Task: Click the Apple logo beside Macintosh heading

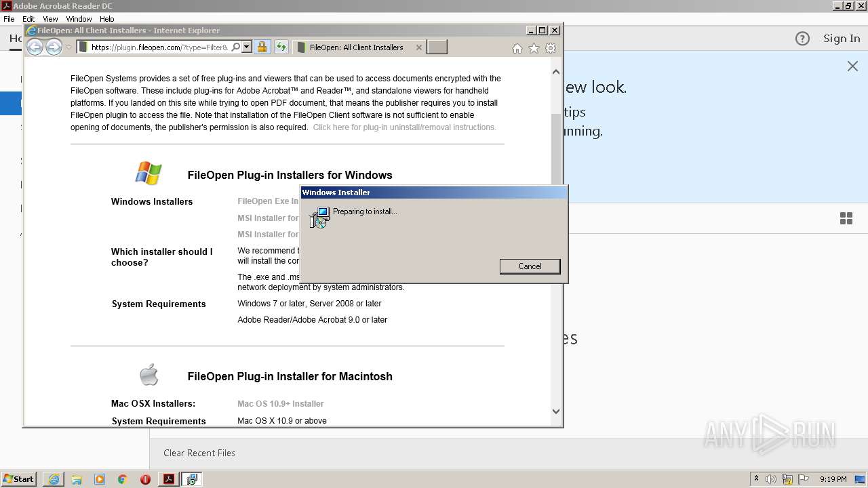Action: [149, 374]
